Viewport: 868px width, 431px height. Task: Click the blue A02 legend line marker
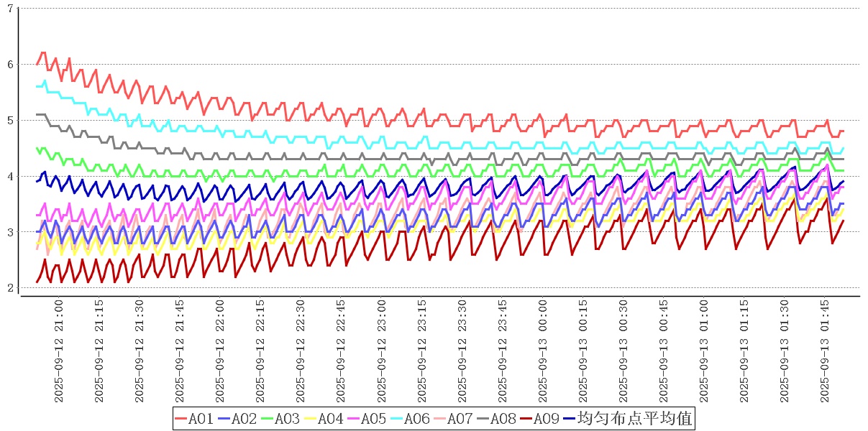(x=224, y=419)
